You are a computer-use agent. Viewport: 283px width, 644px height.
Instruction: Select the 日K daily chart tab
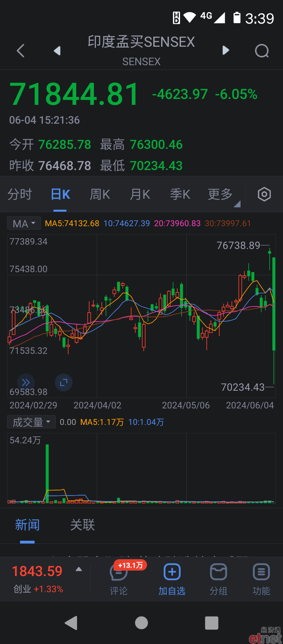[61, 194]
